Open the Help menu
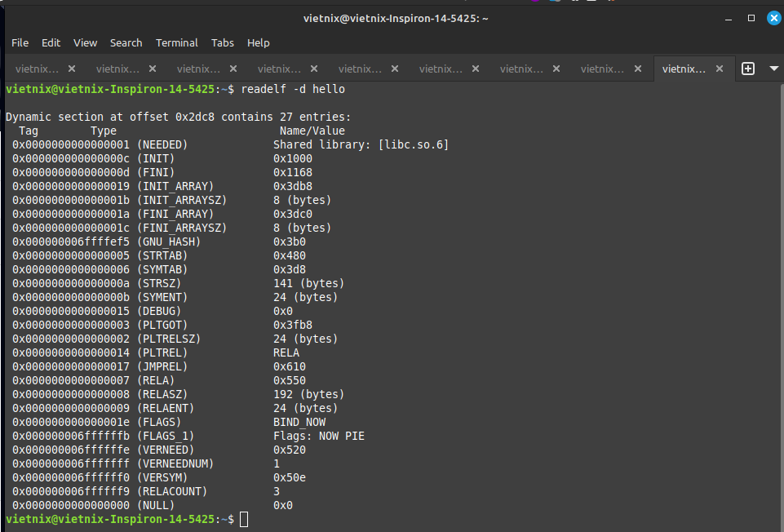This screenshot has width=784, height=532. [258, 43]
